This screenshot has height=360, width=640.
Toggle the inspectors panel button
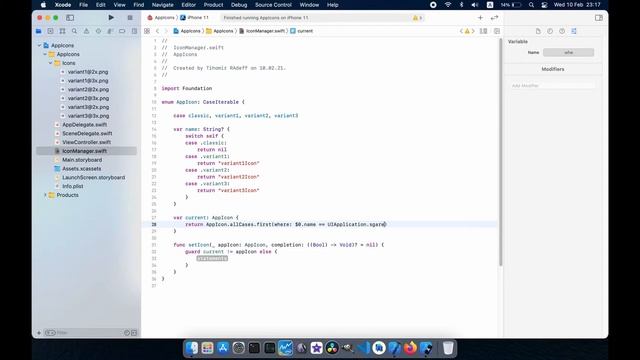point(598,18)
